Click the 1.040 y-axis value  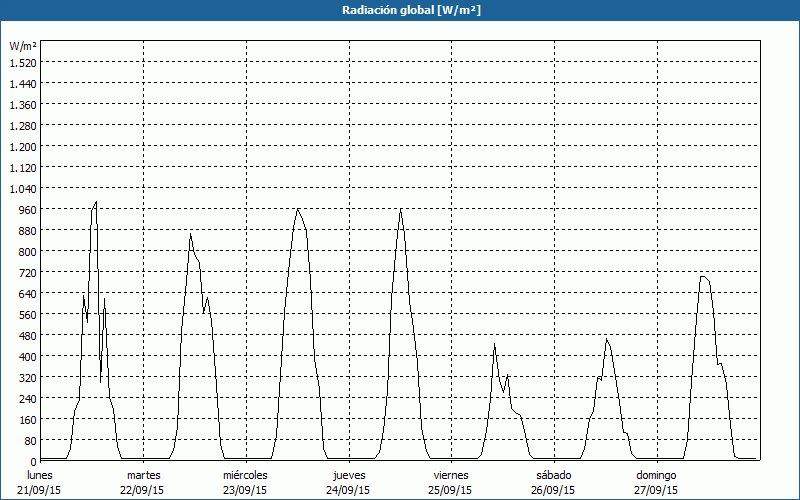[x=23, y=188]
